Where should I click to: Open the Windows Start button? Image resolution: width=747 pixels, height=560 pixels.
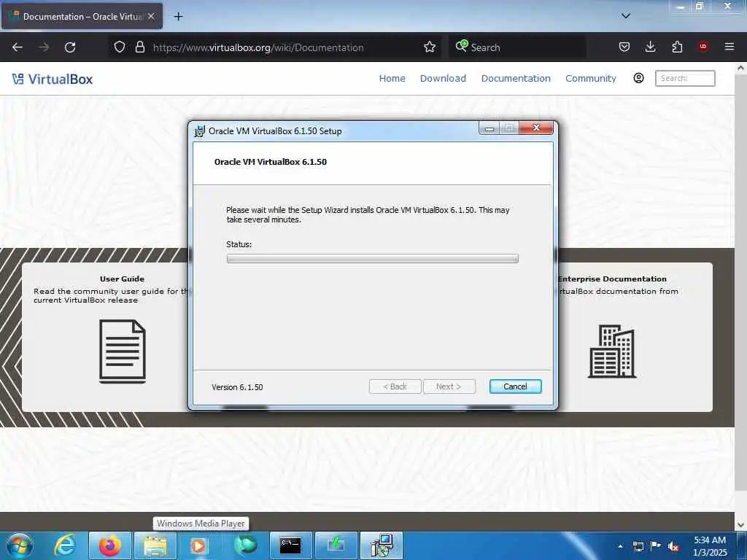tap(20, 545)
